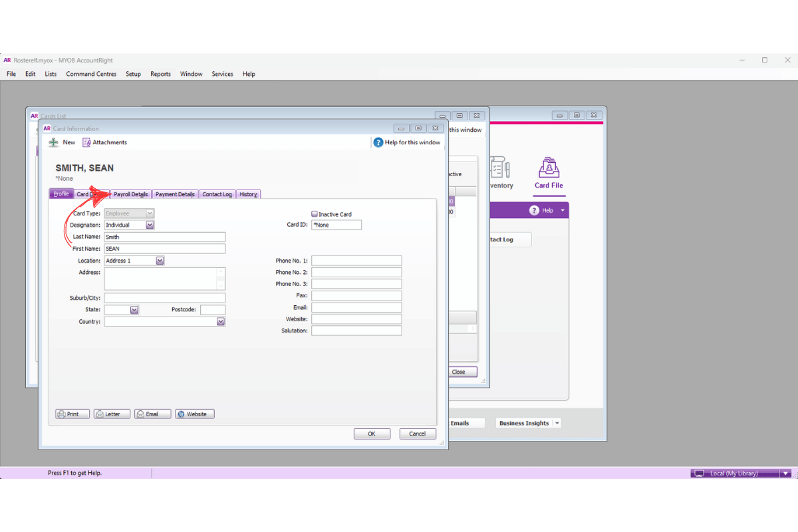798x532 pixels.
Task: Expand the status bar library dropdown arrow
Action: coord(786,473)
